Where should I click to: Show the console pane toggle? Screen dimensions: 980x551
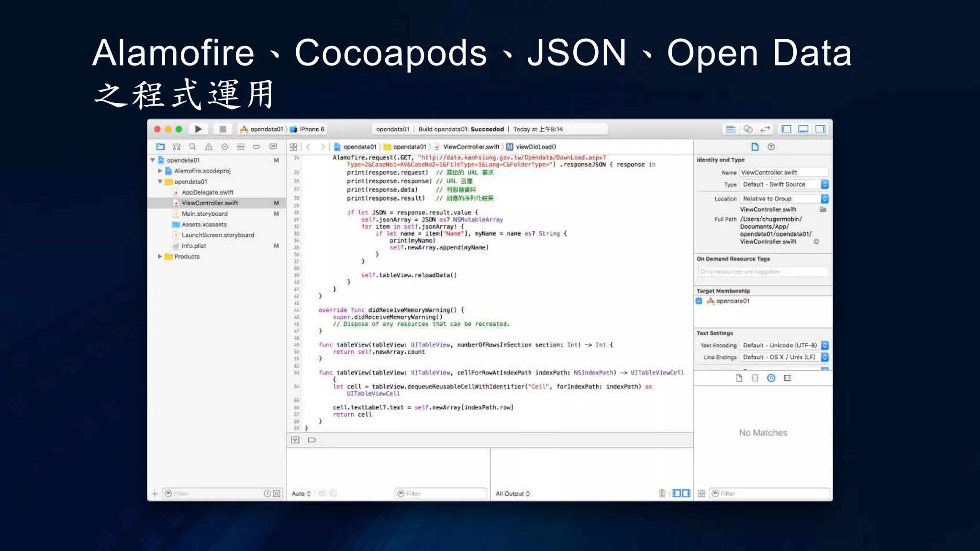click(x=686, y=493)
